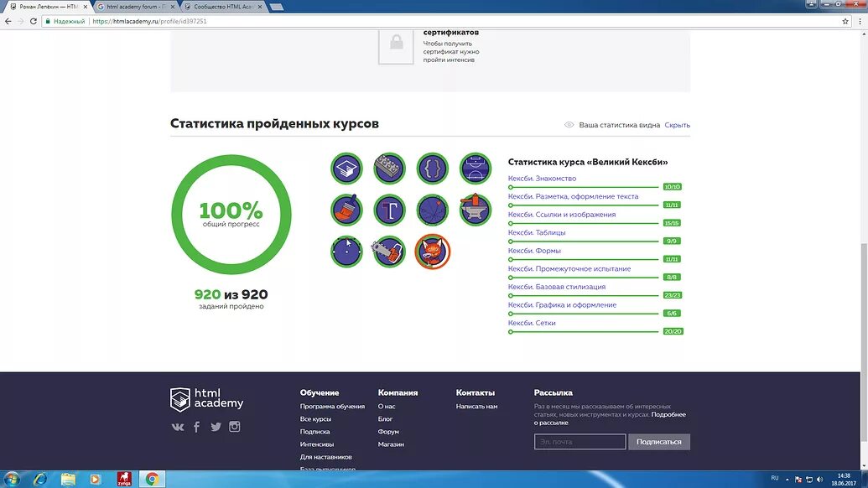Click the Подписаться subscribe button
Viewport: 868px width, 488px height.
point(658,442)
